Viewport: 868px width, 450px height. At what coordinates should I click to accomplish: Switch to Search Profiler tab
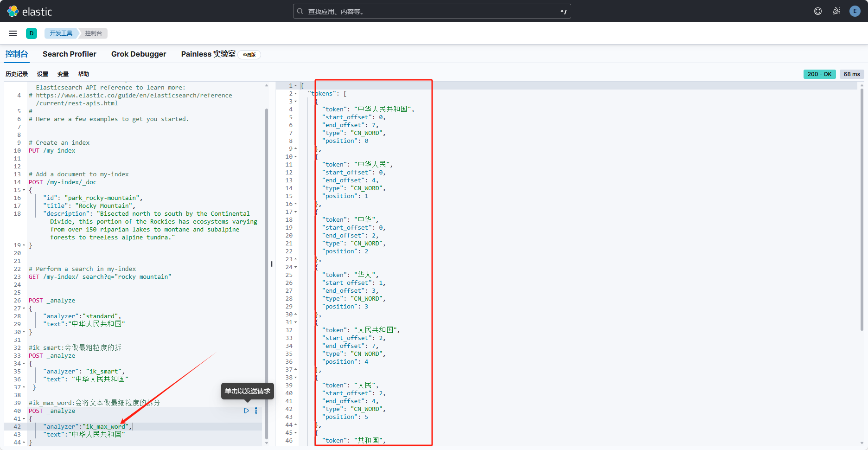click(x=70, y=54)
